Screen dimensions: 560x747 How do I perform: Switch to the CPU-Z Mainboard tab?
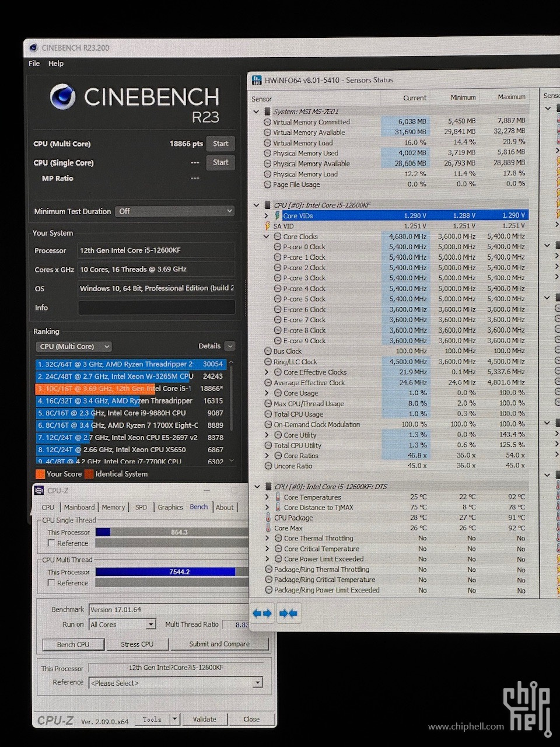(x=79, y=508)
